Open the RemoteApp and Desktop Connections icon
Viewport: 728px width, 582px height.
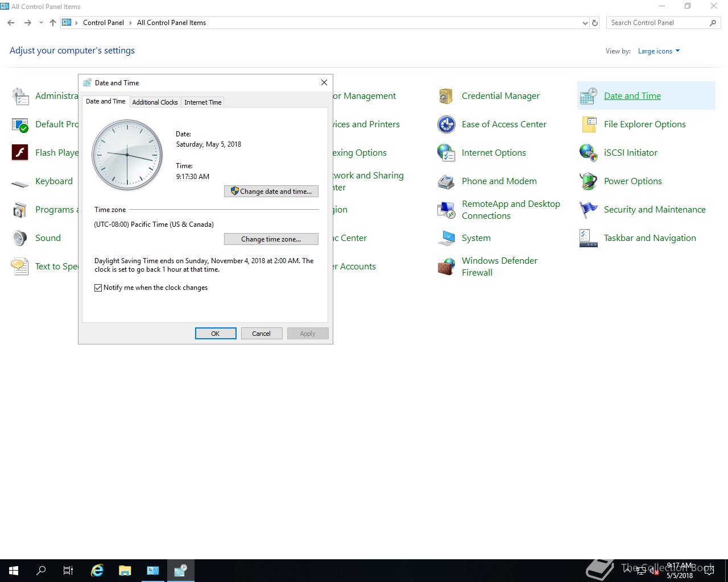(446, 210)
